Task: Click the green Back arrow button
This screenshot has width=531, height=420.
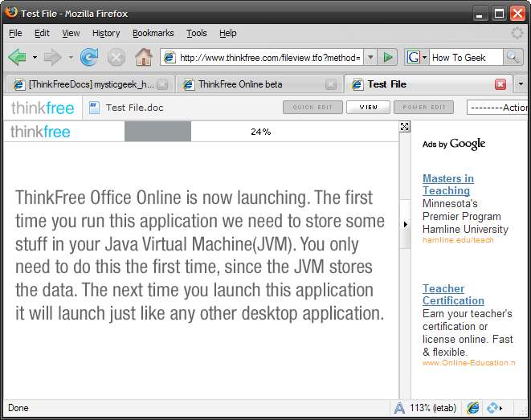Action: point(17,57)
